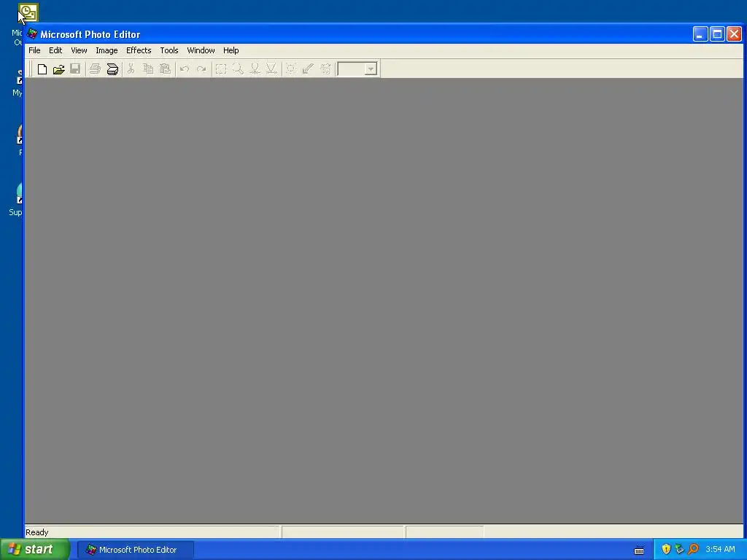This screenshot has width=747, height=560.
Task: Open the Image menu
Action: click(x=107, y=50)
